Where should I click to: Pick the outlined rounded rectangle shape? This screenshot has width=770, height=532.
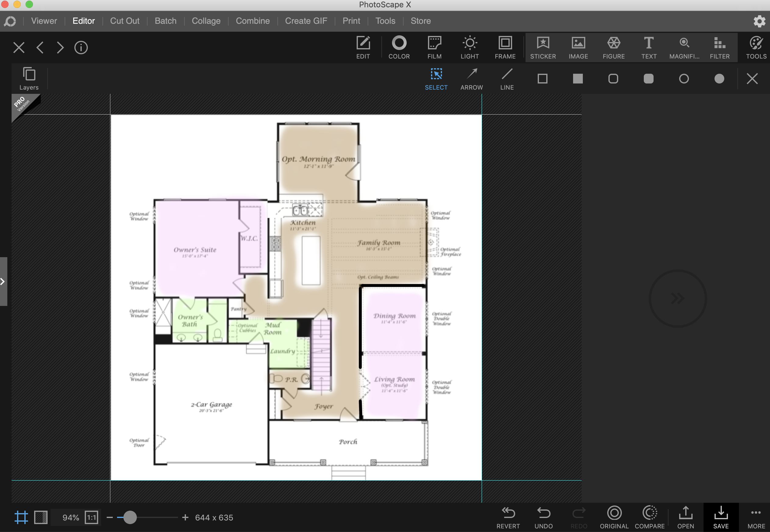pos(613,79)
